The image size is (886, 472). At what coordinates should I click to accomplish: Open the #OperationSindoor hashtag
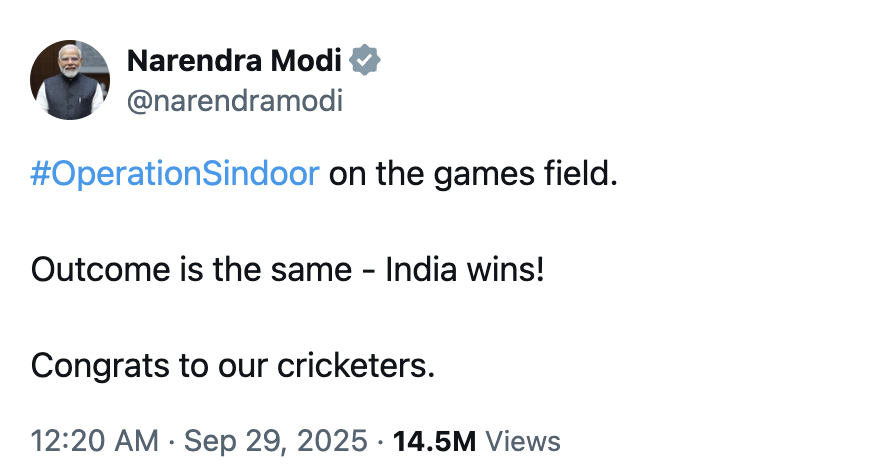pos(175,174)
